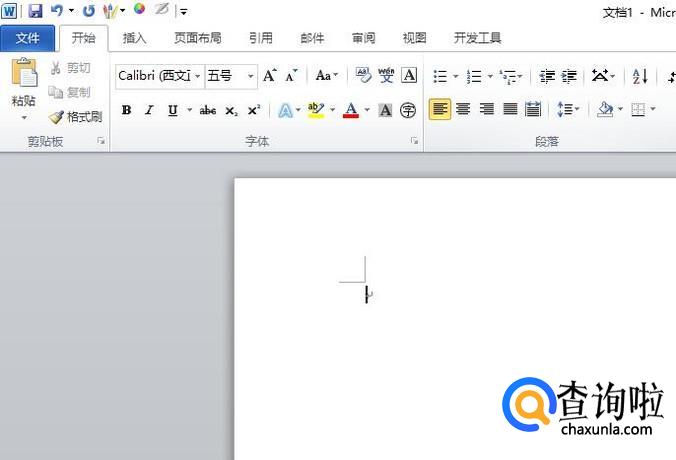Image resolution: width=676 pixels, height=460 pixels.
Task: Open Customize Quick Access Toolbar menu
Action: coord(184,12)
